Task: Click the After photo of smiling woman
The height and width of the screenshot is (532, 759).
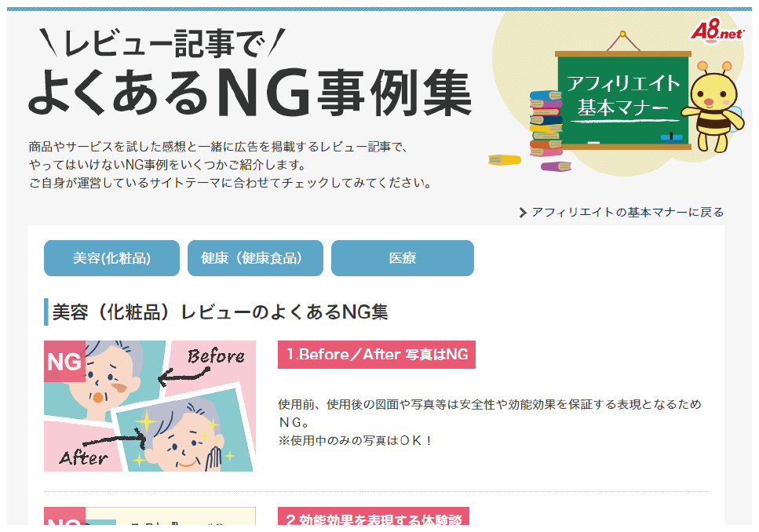Action: click(x=186, y=430)
